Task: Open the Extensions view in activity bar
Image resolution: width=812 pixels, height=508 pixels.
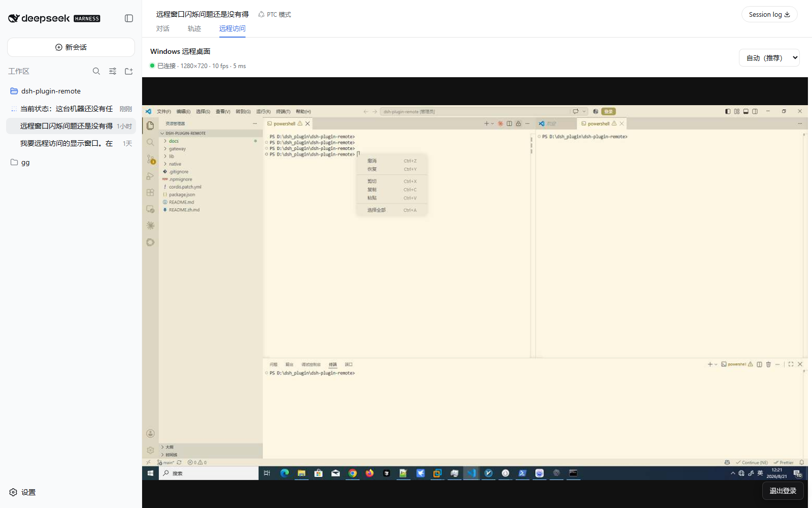Action: tap(150, 193)
